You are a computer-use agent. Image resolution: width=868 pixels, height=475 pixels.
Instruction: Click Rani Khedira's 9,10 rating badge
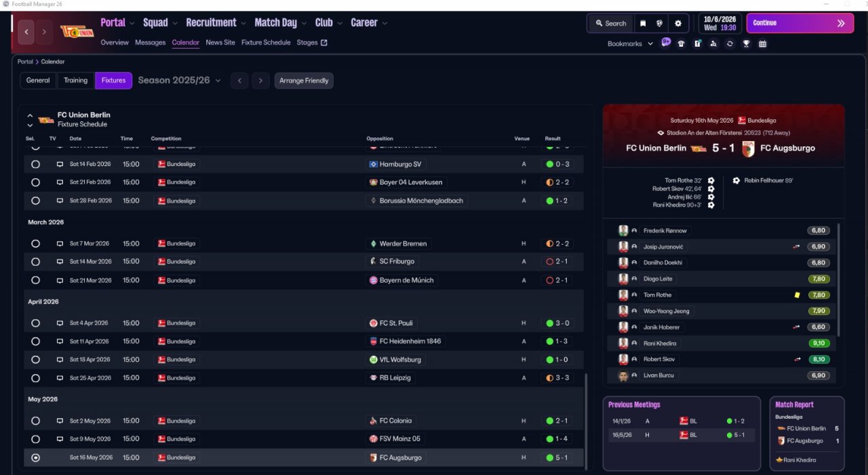click(x=818, y=344)
